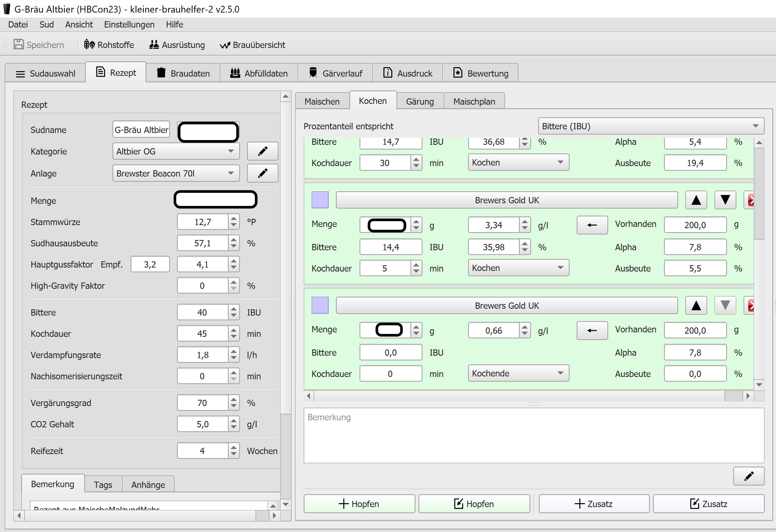
Task: Click the pencil edit icon beside Kategorie
Action: pos(263,151)
